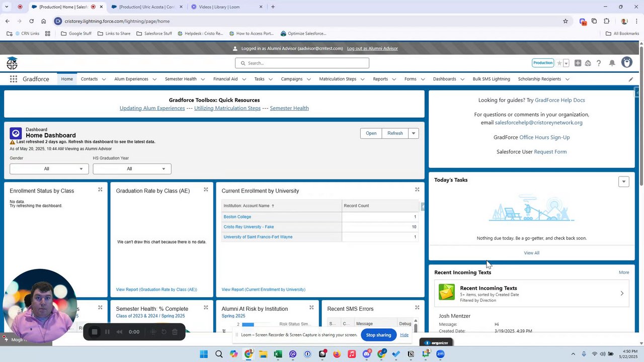Open the Updating Alum Experiences link
Image resolution: width=644 pixels, height=362 pixels.
[152, 108]
